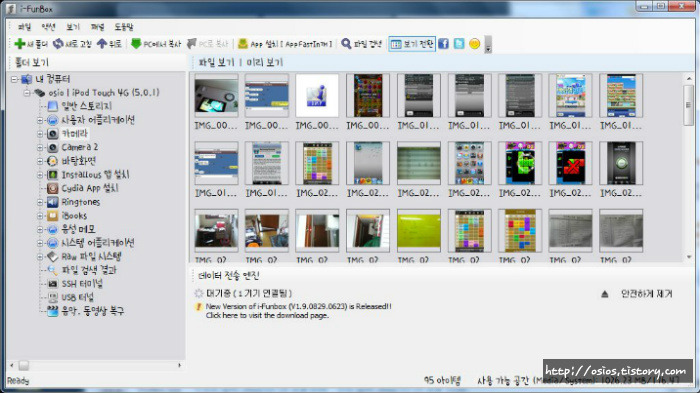This screenshot has width=700, height=393.
Task: Click the eject icon beside 안전하게 제거
Action: [x=604, y=294]
